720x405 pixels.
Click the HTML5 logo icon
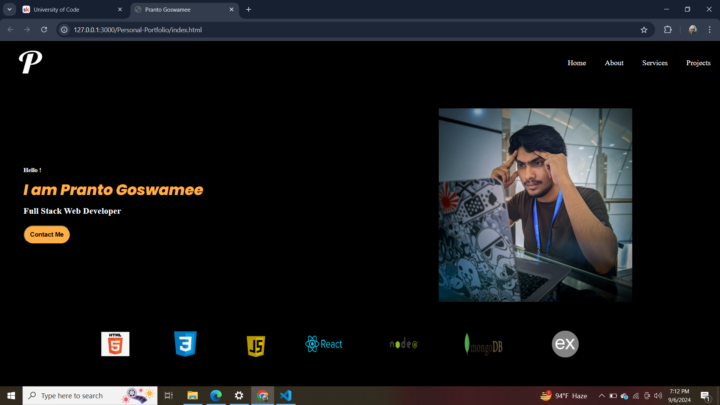point(115,344)
